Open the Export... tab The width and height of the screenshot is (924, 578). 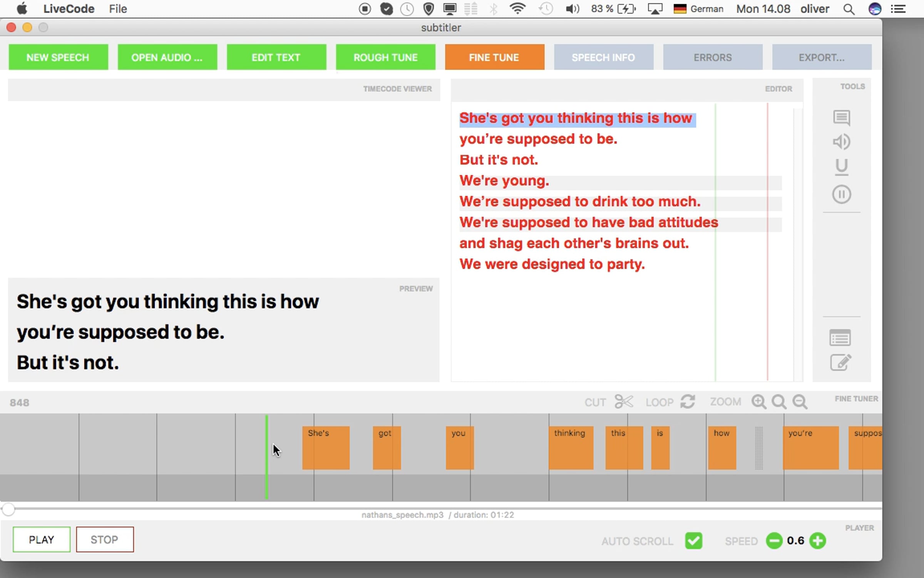coord(822,57)
